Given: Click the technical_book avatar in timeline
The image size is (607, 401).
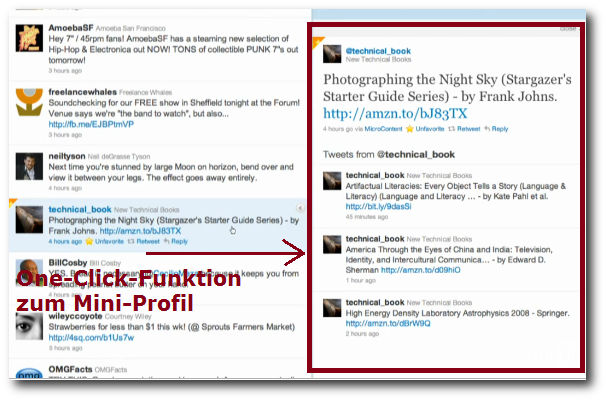Looking at the screenshot, I should (x=29, y=220).
